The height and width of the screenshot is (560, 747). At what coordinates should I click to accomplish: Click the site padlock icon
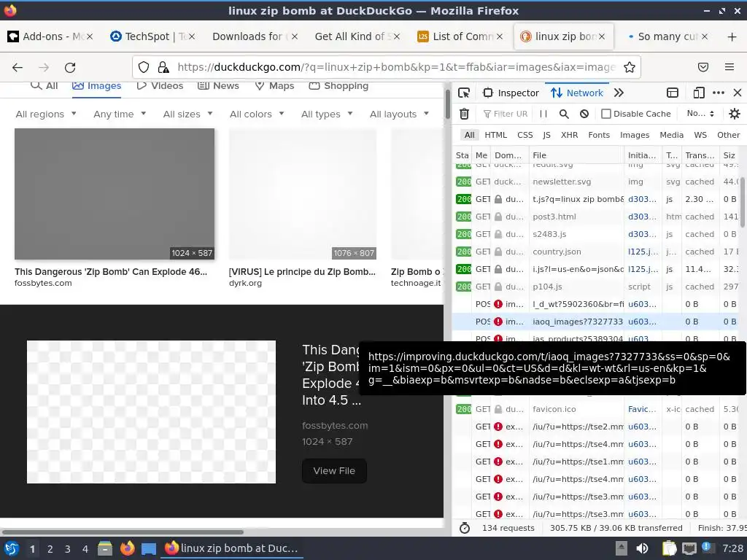pyautogui.click(x=163, y=67)
